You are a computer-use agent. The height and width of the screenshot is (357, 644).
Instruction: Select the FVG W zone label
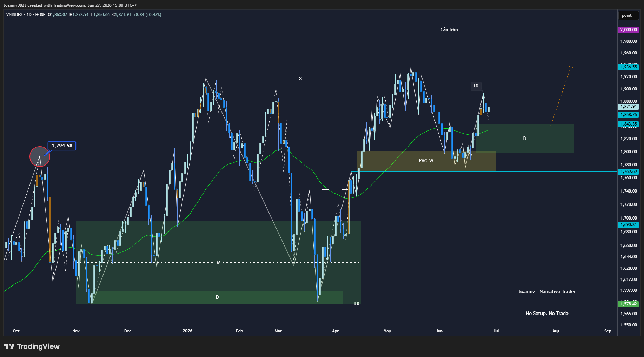pyautogui.click(x=426, y=161)
